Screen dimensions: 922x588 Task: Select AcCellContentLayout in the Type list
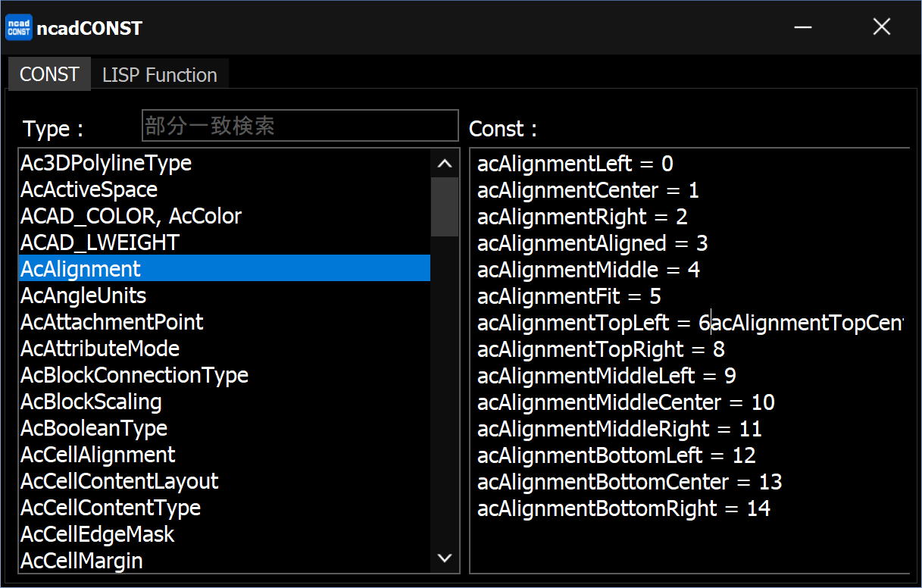[x=224, y=481]
